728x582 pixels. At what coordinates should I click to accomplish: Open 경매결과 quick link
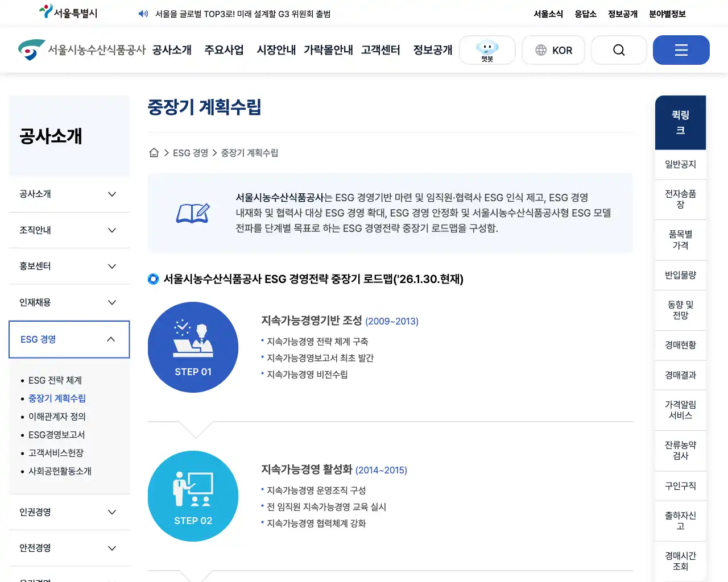[x=680, y=375]
